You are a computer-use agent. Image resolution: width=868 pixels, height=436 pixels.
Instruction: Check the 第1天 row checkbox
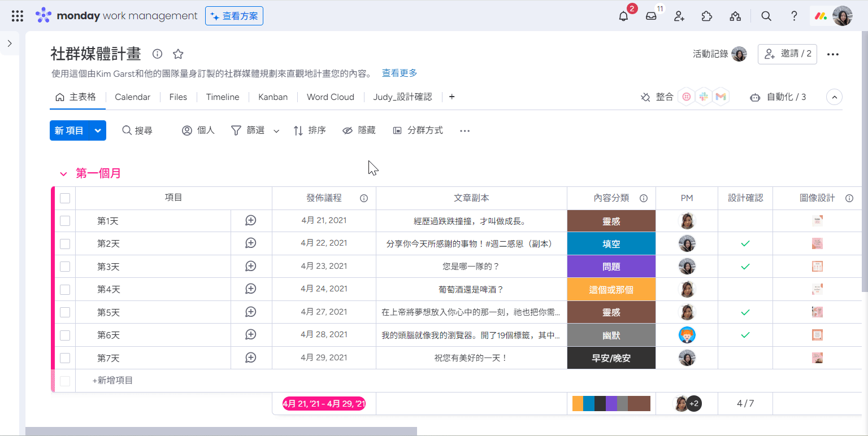65,221
